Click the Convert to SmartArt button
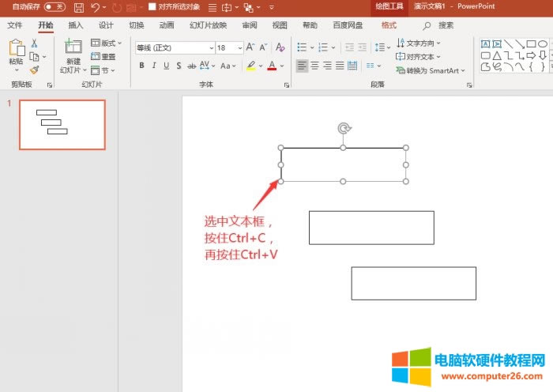This screenshot has width=553, height=392. click(427, 70)
